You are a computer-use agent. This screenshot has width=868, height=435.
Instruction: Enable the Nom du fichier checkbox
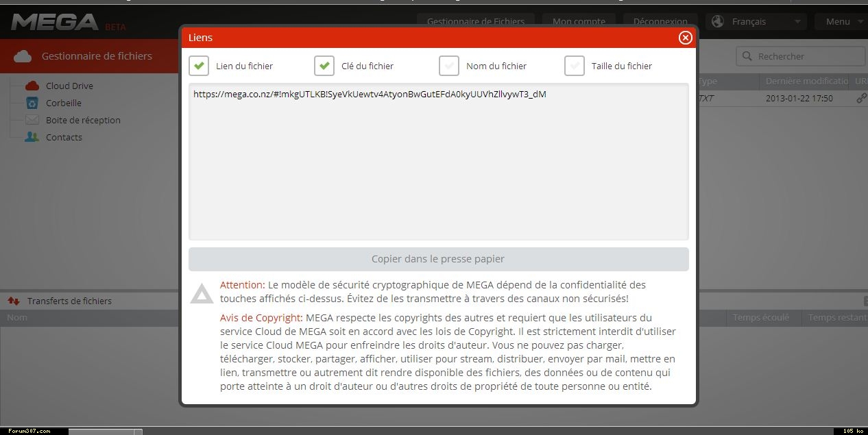pos(449,66)
